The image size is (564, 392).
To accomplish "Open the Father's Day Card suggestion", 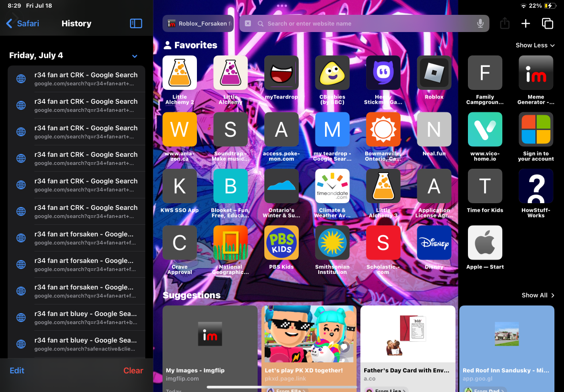I will [x=408, y=348].
